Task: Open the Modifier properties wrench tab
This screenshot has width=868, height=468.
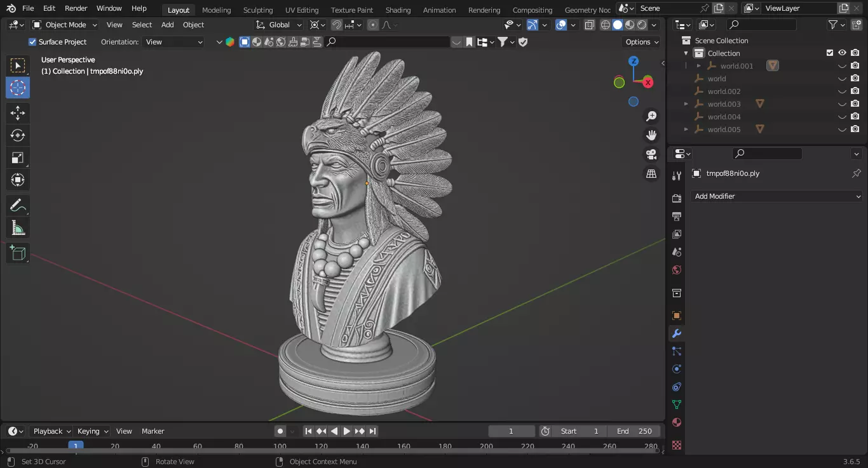Action: pyautogui.click(x=677, y=333)
